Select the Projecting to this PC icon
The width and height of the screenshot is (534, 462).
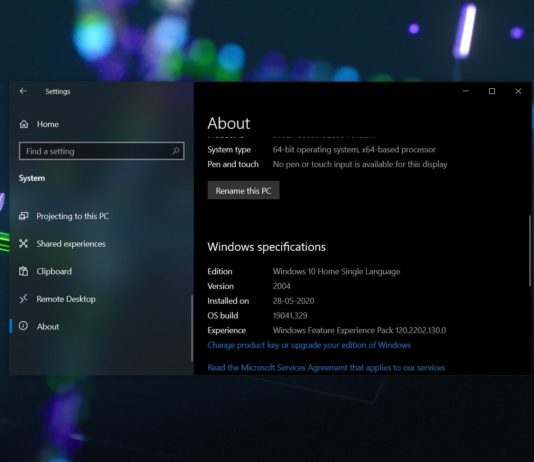coord(23,216)
